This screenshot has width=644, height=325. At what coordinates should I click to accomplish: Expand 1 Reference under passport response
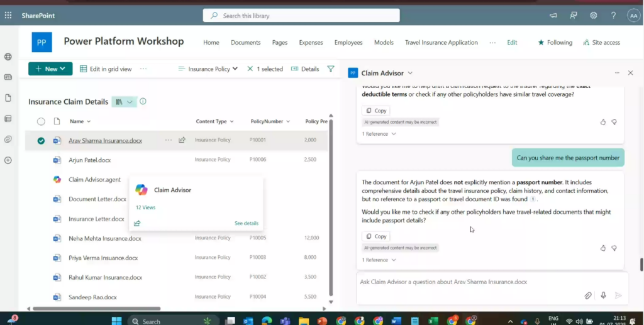379,260
